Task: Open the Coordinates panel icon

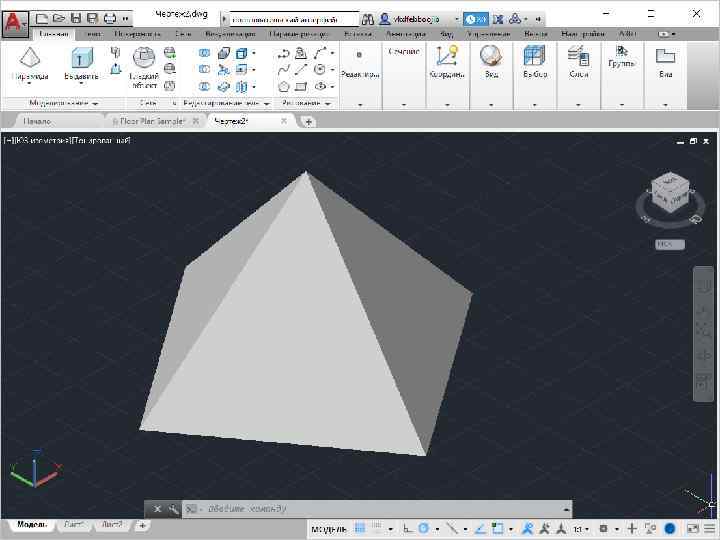Action: 447,55
